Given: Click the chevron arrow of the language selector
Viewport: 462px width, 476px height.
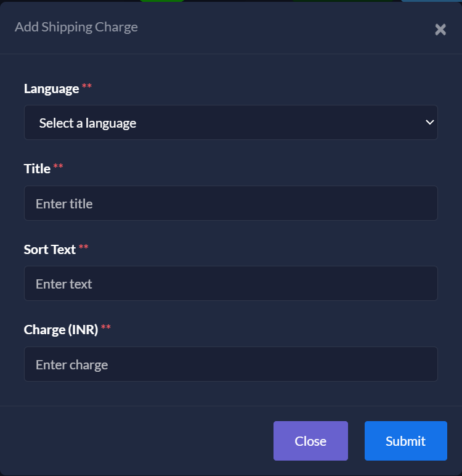Looking at the screenshot, I should pyautogui.click(x=430, y=123).
